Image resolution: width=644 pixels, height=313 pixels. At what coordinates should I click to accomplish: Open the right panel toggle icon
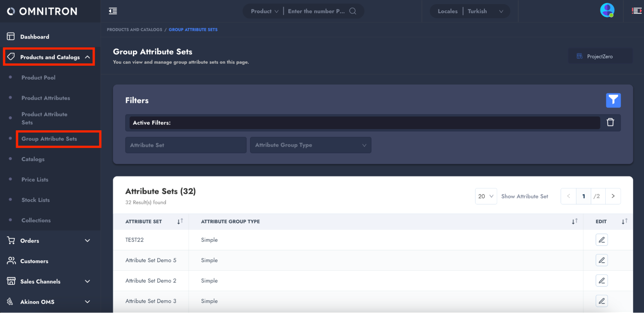pos(637,11)
